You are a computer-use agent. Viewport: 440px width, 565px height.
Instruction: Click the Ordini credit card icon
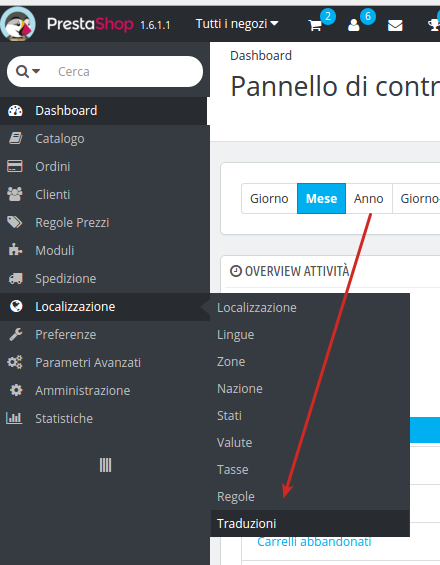[x=15, y=166]
